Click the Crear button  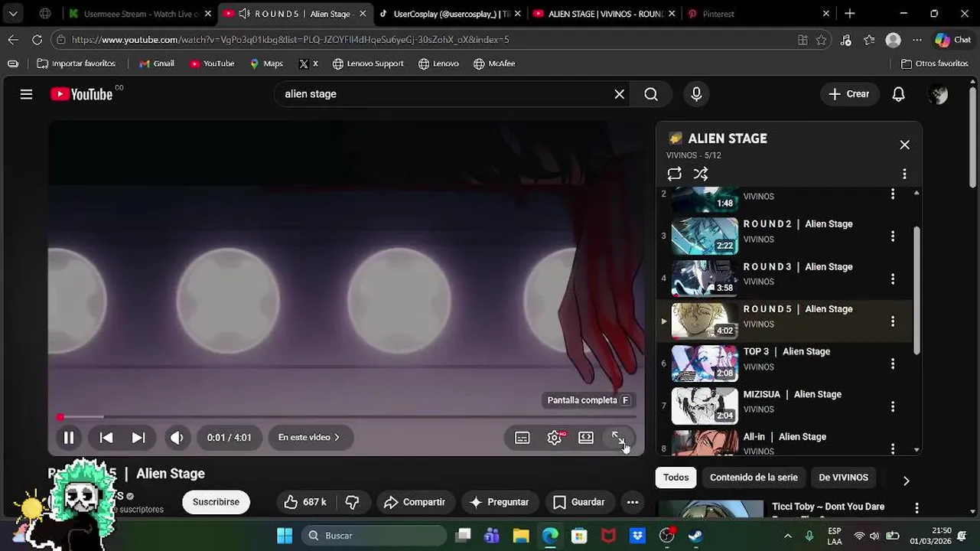click(x=849, y=94)
